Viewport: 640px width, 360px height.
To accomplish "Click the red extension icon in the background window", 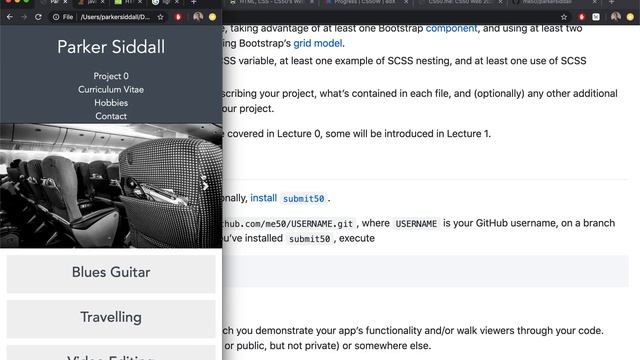I will pos(582,17).
